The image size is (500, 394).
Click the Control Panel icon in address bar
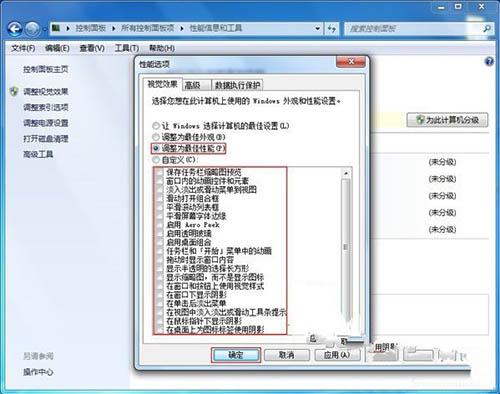56,28
